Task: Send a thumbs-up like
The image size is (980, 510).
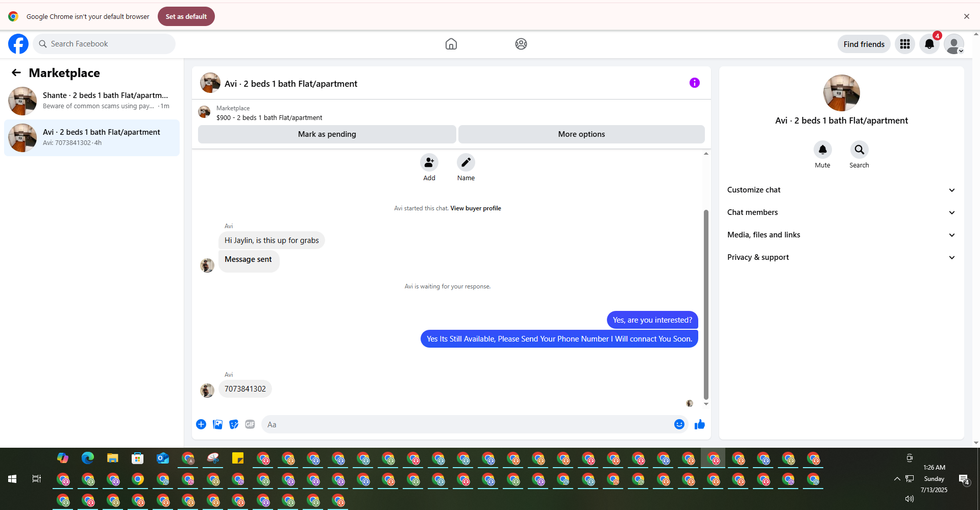Action: [700, 424]
